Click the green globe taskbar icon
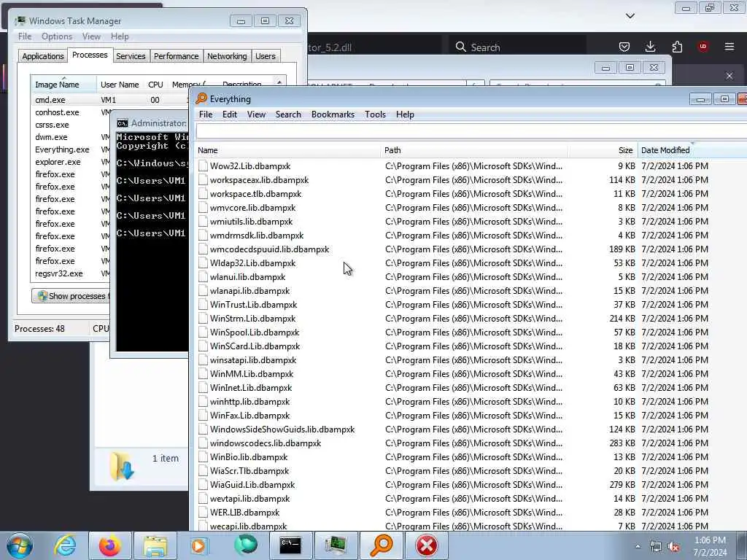Screen dimensions: 747x560 pos(245,545)
